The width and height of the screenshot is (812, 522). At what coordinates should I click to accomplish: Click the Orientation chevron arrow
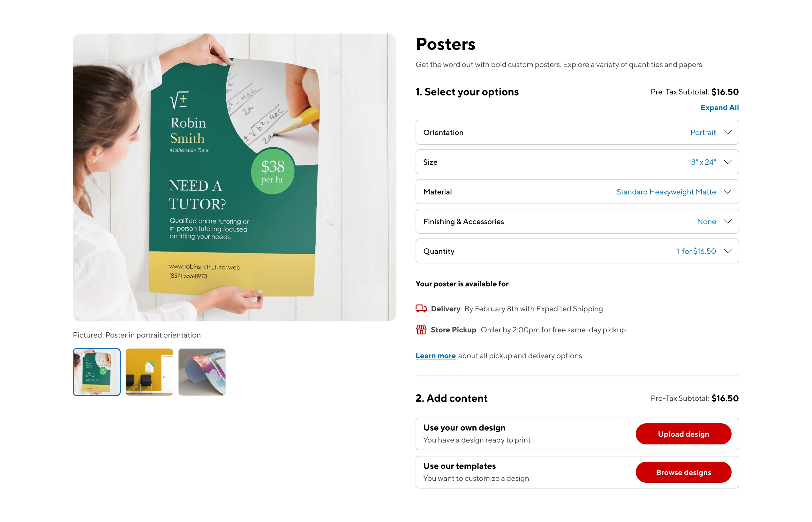pyautogui.click(x=727, y=132)
